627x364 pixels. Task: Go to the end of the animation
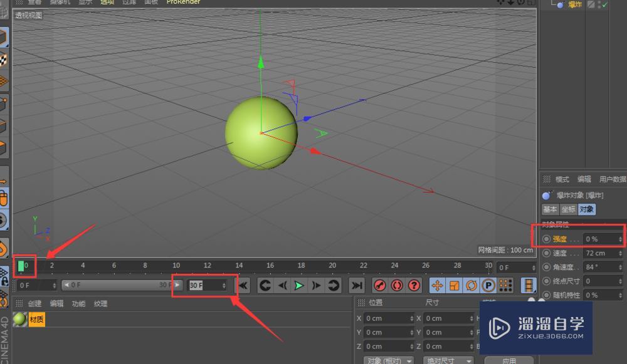[356, 285]
